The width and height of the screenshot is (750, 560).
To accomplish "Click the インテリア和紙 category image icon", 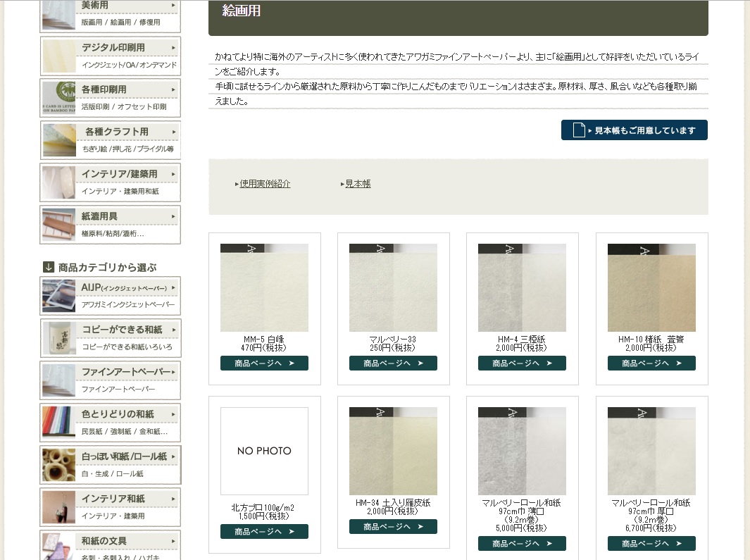I will 58,507.
